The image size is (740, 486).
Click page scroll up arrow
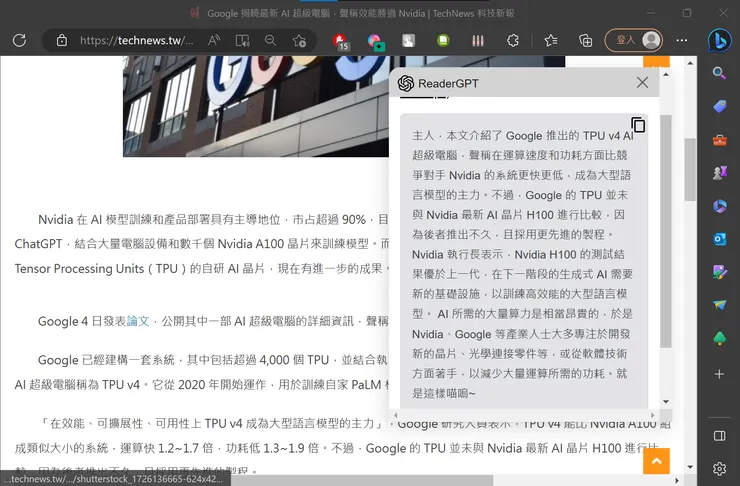coord(690,63)
